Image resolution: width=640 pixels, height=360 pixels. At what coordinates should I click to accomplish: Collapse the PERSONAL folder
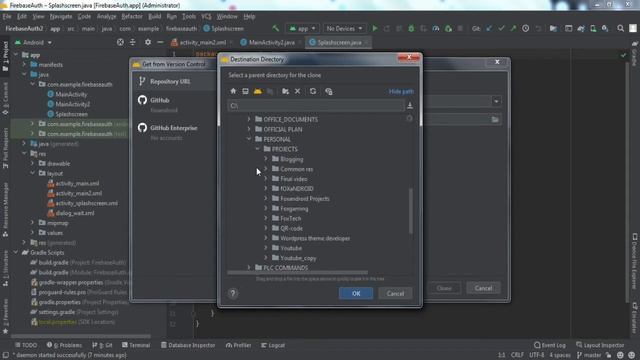click(x=249, y=139)
